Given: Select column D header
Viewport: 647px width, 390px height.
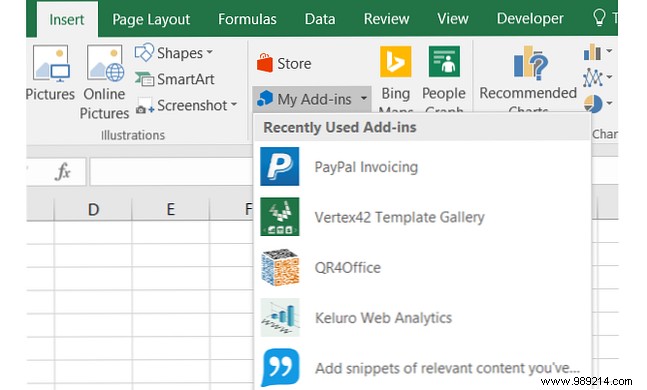Looking at the screenshot, I should coord(93,209).
